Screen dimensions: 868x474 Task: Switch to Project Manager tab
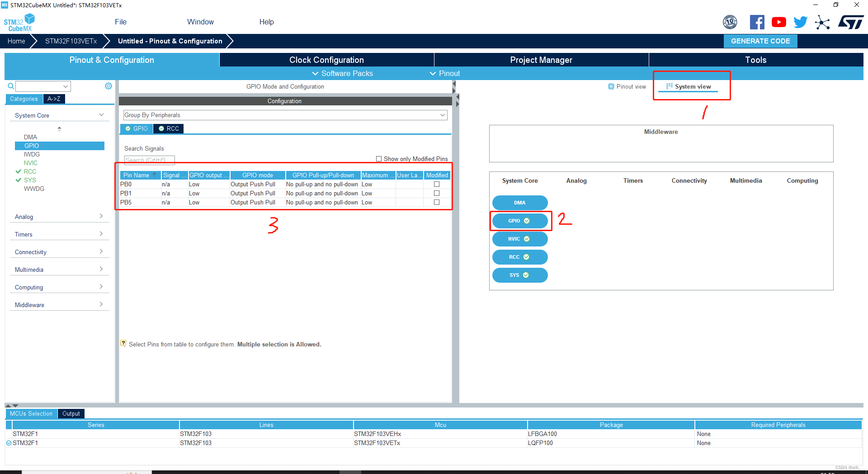coord(541,60)
